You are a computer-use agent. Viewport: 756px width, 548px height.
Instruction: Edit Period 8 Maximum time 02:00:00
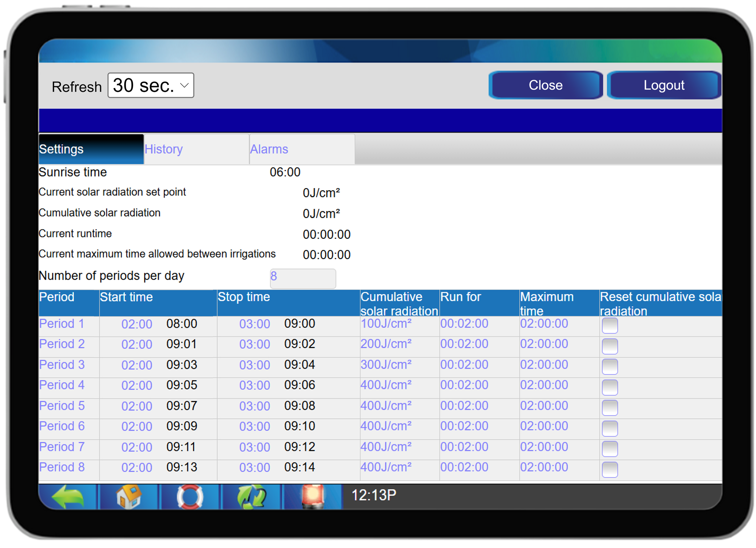544,467
